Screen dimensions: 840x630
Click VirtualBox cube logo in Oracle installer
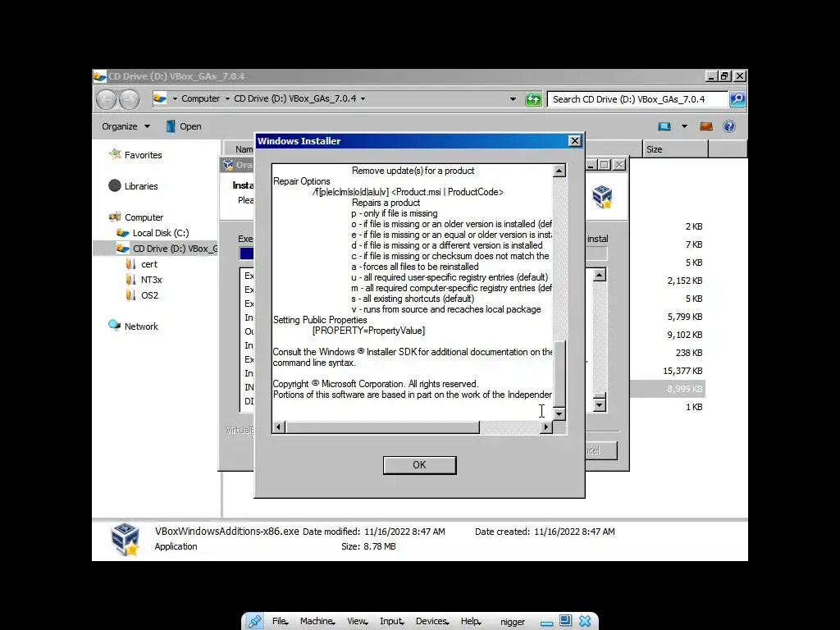point(602,196)
